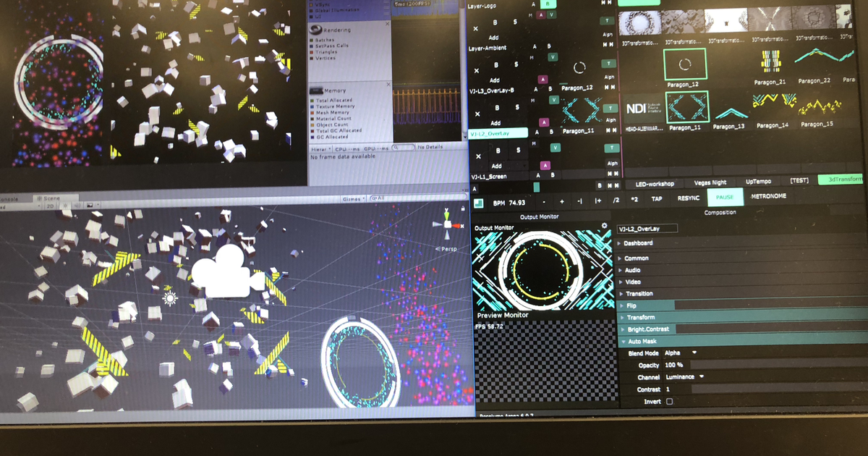868x456 pixels.
Task: Close the Memory profiler module
Action: [388, 84]
